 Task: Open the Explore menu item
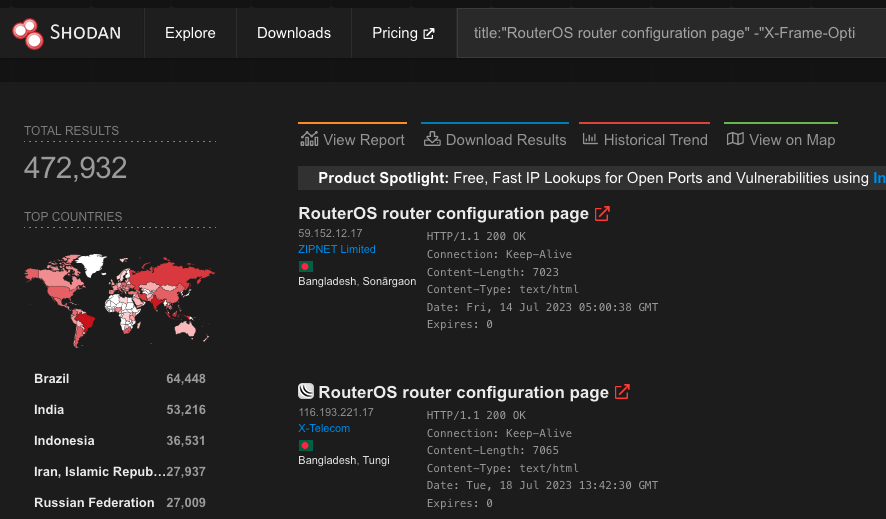[190, 33]
